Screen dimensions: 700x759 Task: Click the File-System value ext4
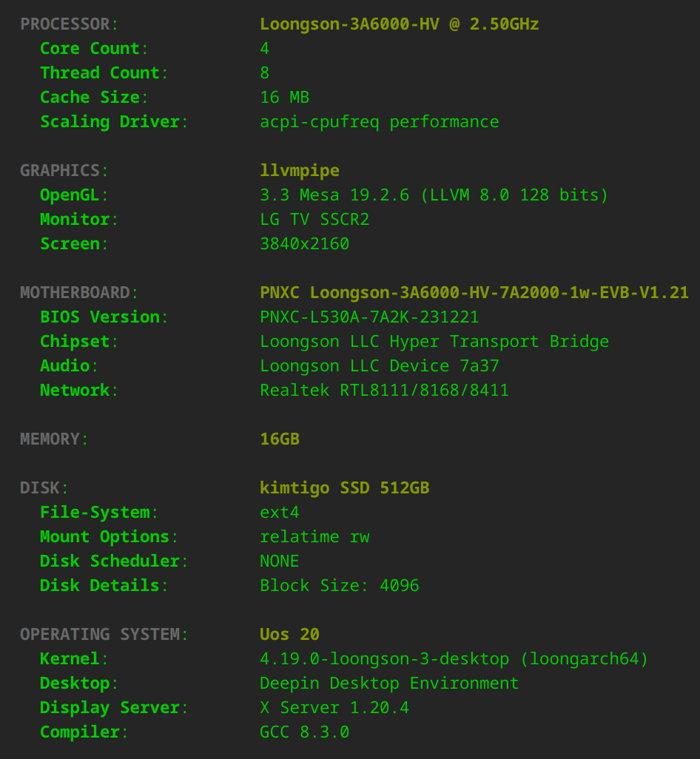click(x=279, y=513)
